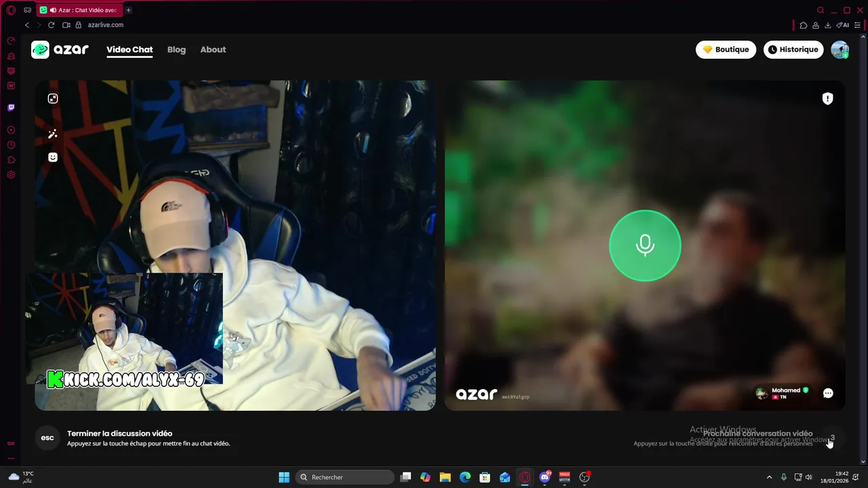Open the downloads icon
The image size is (868, 488).
(828, 25)
